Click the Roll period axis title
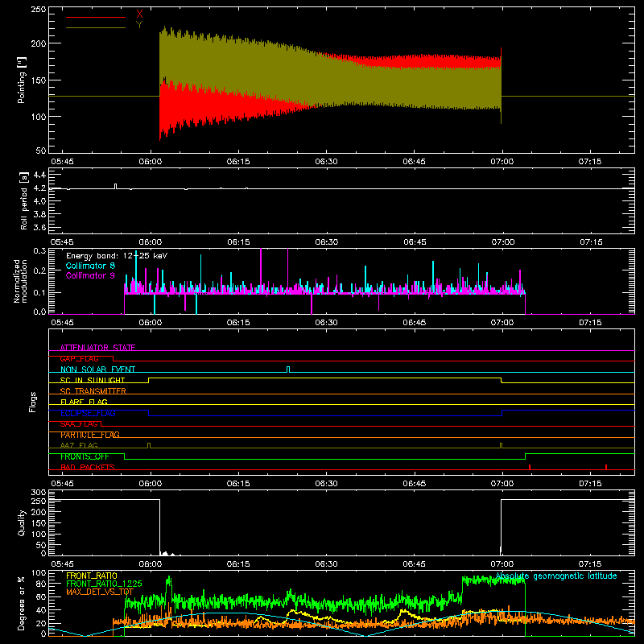Image resolution: width=644 pixels, height=644 pixels. click(24, 200)
